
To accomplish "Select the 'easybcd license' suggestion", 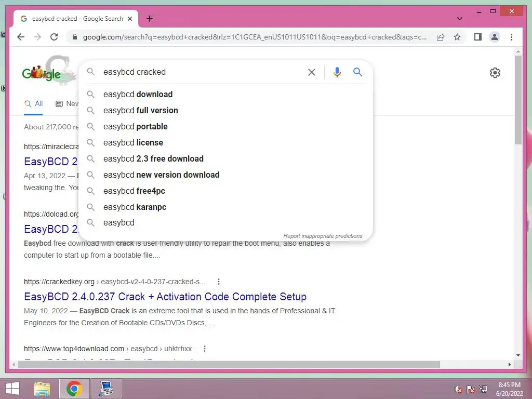I will click(x=225, y=142).
